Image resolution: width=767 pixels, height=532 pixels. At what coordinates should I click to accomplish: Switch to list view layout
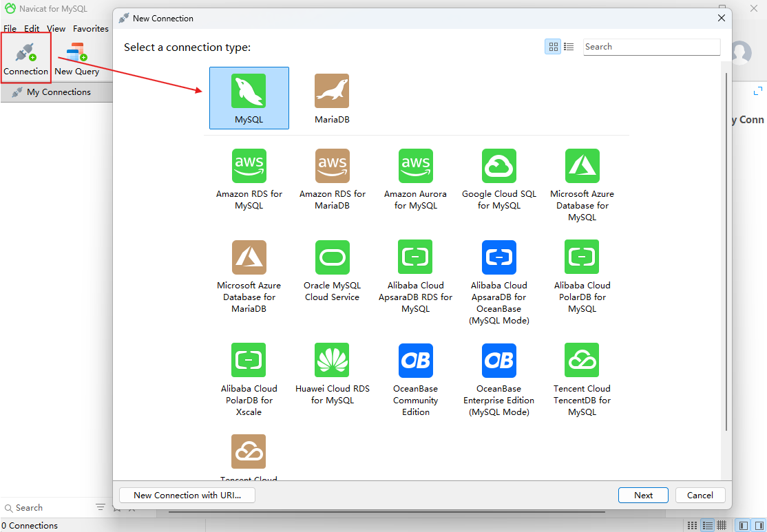pos(569,47)
